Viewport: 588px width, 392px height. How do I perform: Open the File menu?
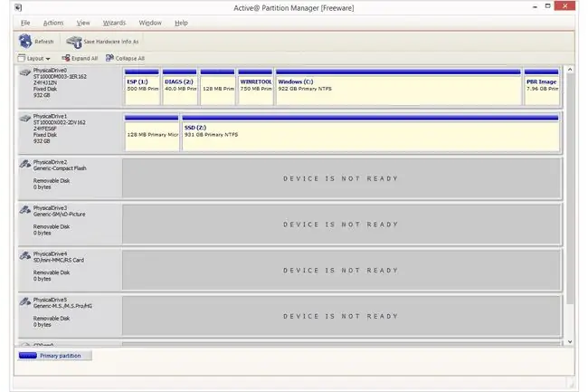pyautogui.click(x=25, y=23)
